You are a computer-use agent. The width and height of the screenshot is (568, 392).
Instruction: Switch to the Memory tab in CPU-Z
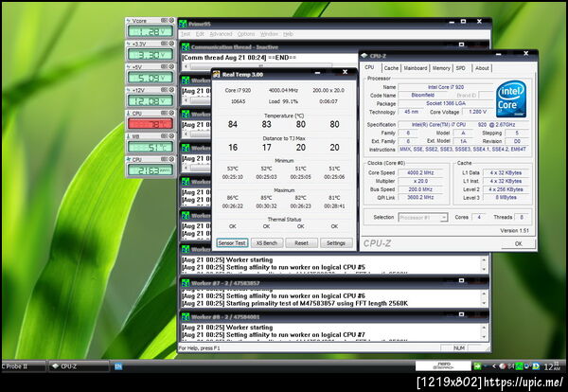point(441,68)
